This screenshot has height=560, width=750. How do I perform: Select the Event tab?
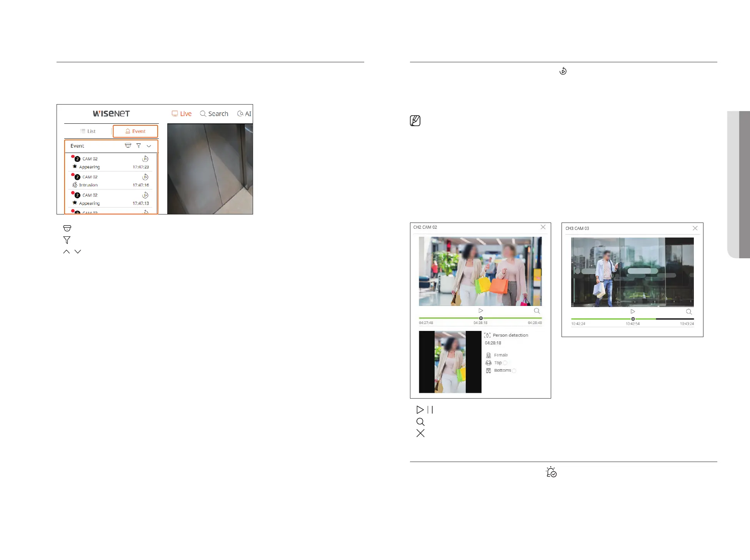click(135, 131)
